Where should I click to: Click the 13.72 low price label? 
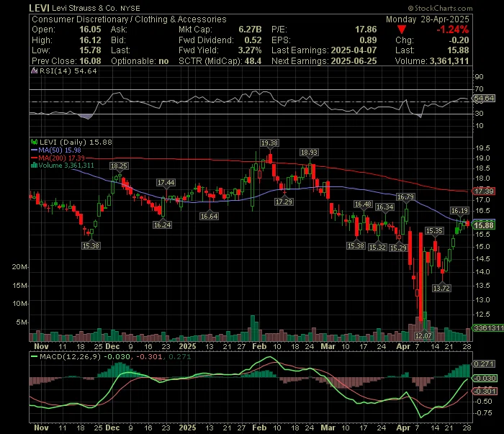(x=441, y=288)
